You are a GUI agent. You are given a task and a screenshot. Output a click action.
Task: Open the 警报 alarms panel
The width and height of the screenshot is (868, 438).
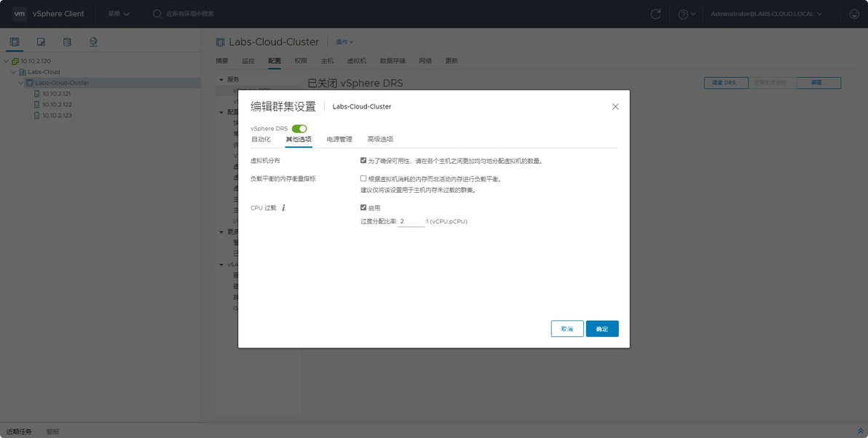pyautogui.click(x=52, y=431)
